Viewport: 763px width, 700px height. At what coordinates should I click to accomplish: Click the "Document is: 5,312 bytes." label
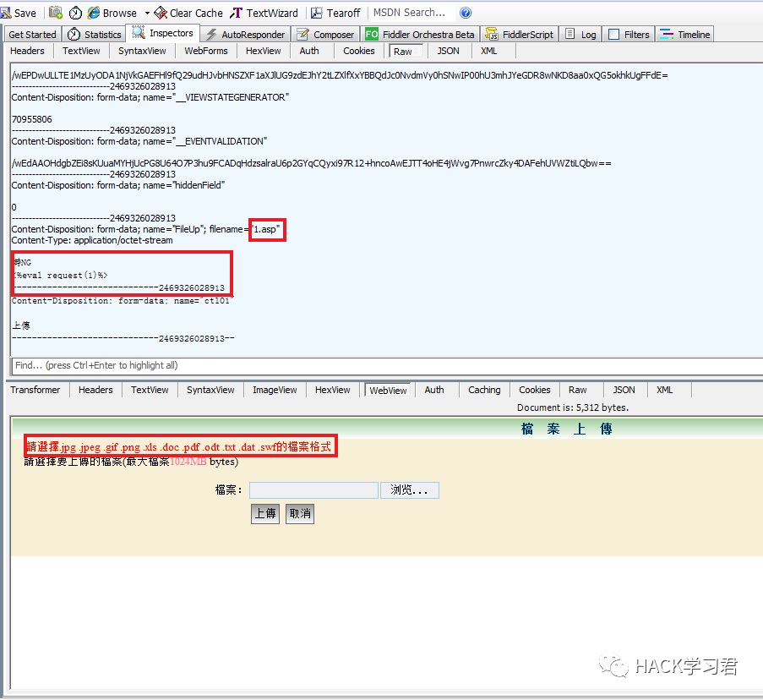[x=573, y=408]
